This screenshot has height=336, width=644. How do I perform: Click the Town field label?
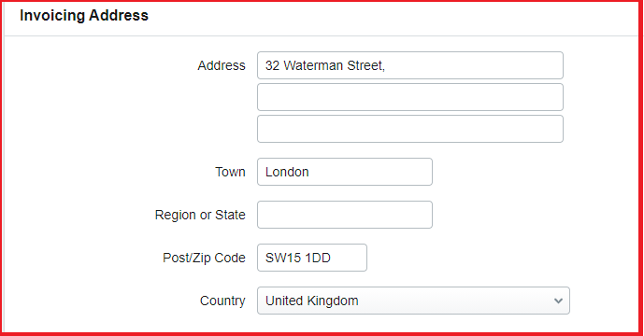click(x=230, y=172)
